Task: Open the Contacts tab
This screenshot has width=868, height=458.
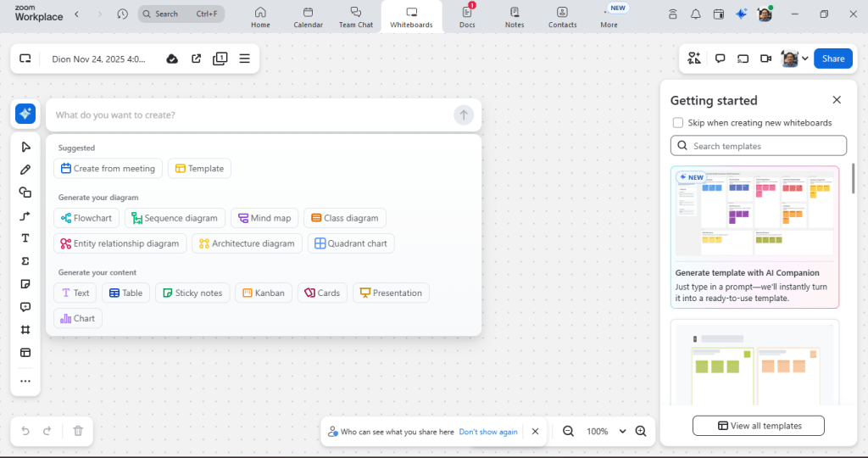Action: coord(563,17)
